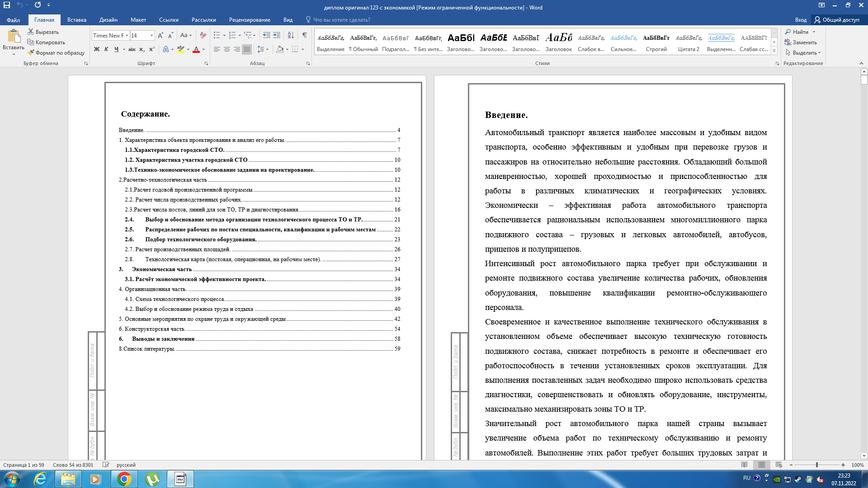The width and height of the screenshot is (868, 488).
Task: Copy selection using Копировать
Action: [46, 42]
